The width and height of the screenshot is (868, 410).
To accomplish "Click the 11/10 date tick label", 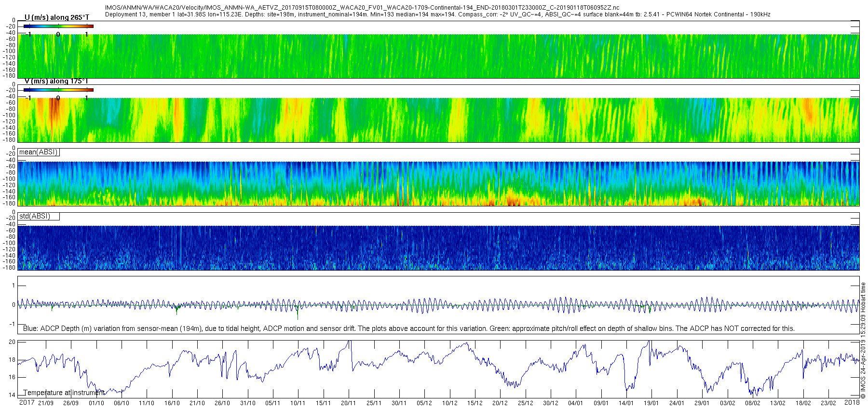I will (147, 403).
